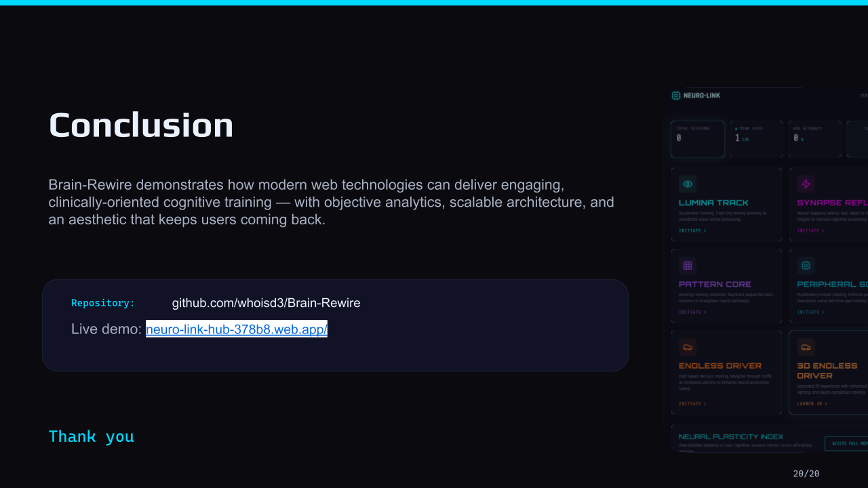
Task: Click the Conclusion slide heading
Action: [141, 125]
